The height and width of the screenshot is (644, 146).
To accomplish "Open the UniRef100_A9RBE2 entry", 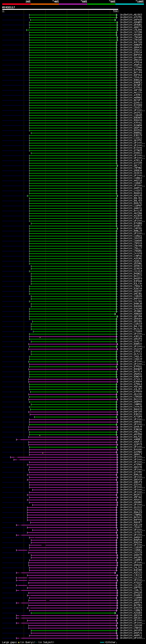I will tap(131, 440).
